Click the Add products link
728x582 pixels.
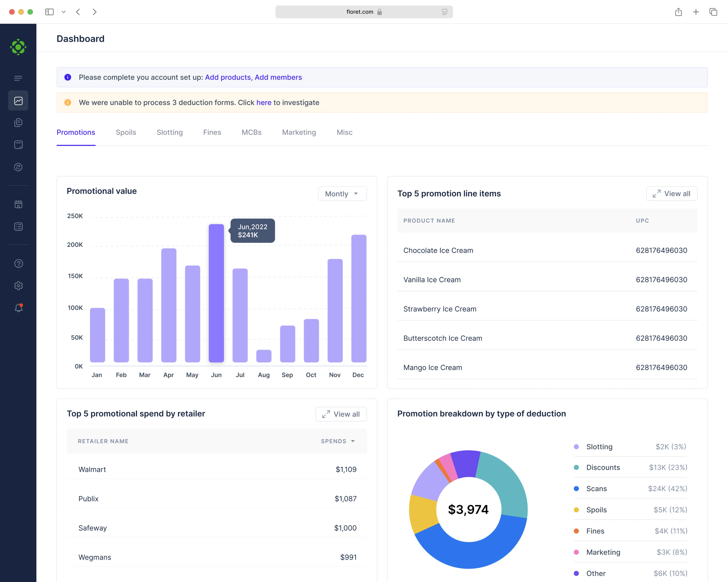click(x=228, y=77)
